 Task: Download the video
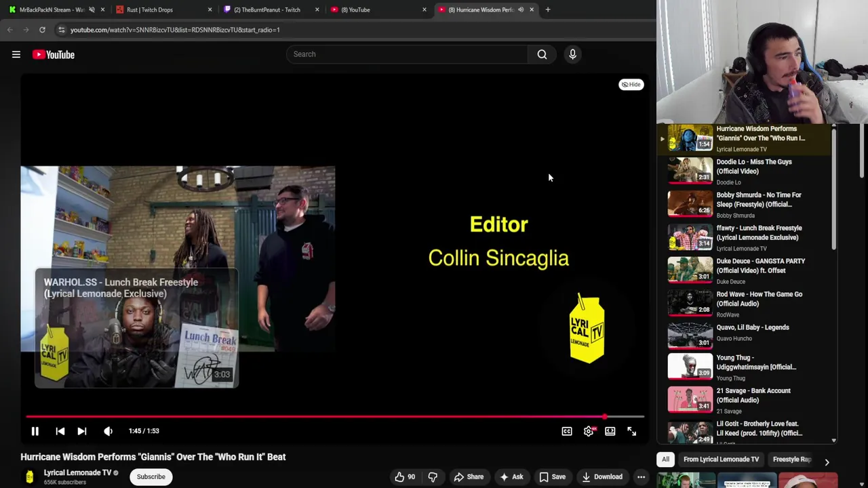[601, 476]
